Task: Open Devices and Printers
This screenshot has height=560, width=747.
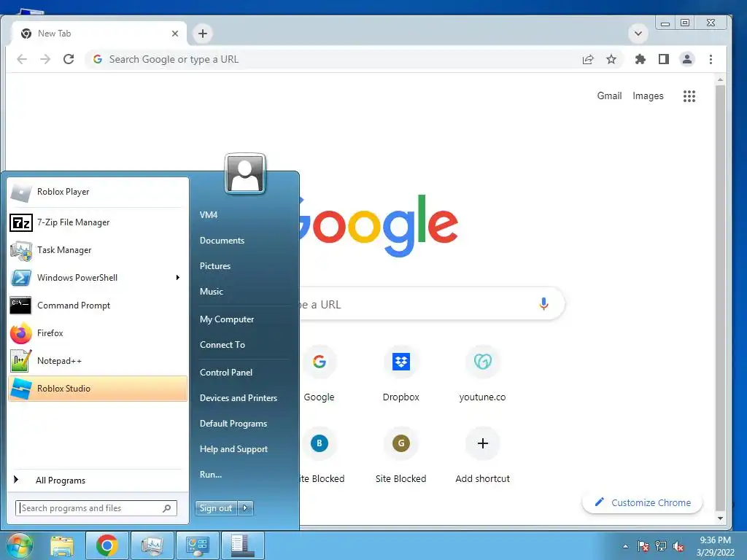Action: coord(239,398)
